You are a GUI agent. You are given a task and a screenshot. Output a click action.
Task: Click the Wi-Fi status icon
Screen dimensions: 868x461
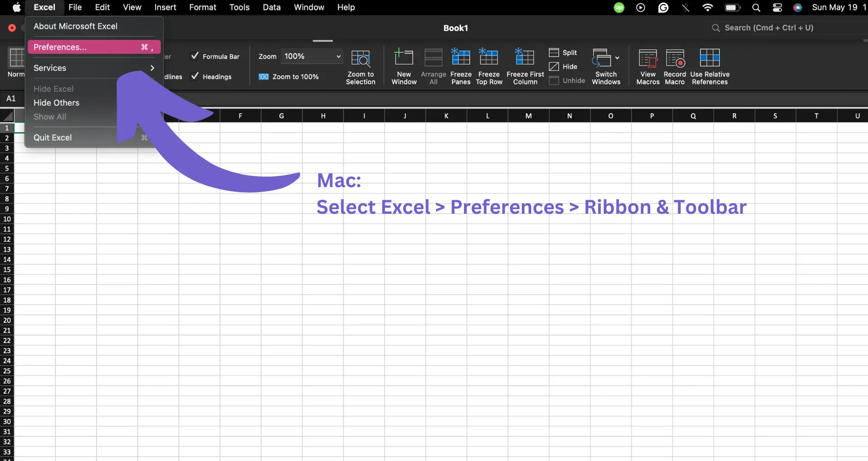[x=708, y=7]
